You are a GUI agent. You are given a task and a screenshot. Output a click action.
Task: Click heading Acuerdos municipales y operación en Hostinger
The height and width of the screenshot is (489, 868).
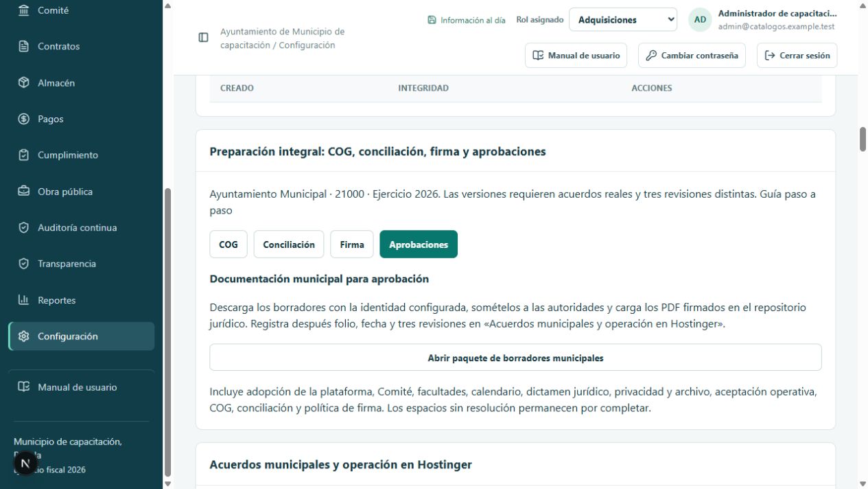pyautogui.click(x=340, y=465)
